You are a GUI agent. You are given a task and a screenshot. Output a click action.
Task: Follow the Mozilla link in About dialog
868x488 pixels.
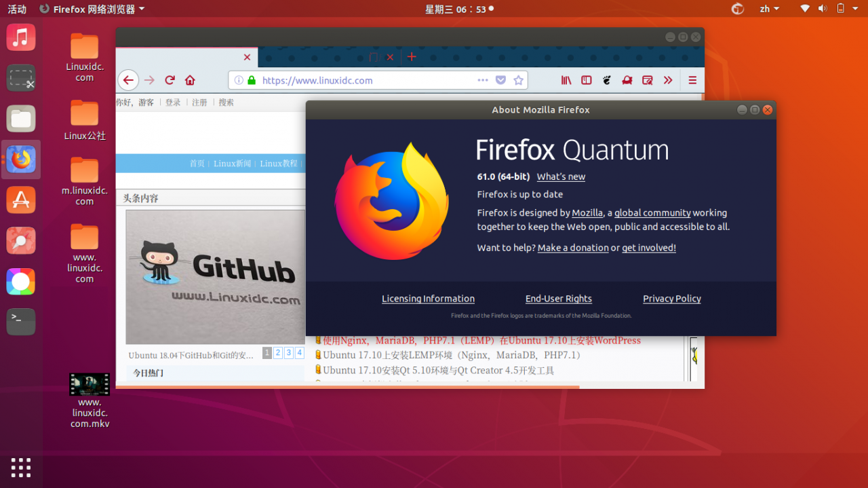(x=587, y=212)
